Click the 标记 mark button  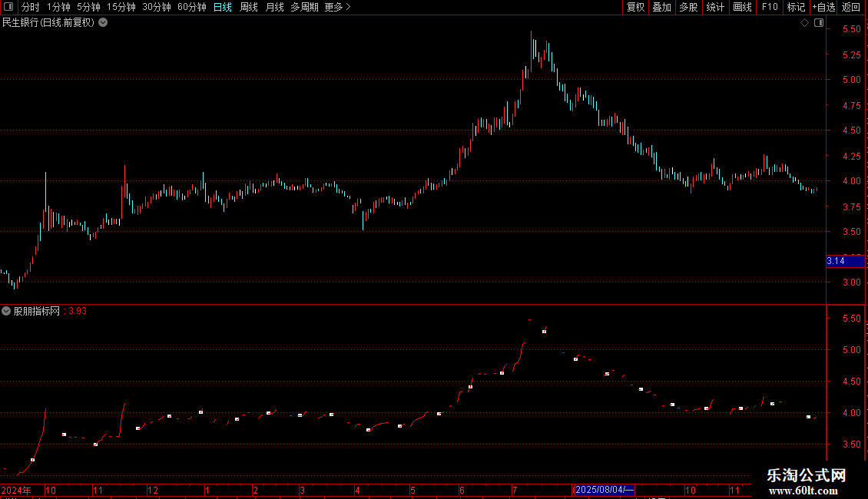796,7
